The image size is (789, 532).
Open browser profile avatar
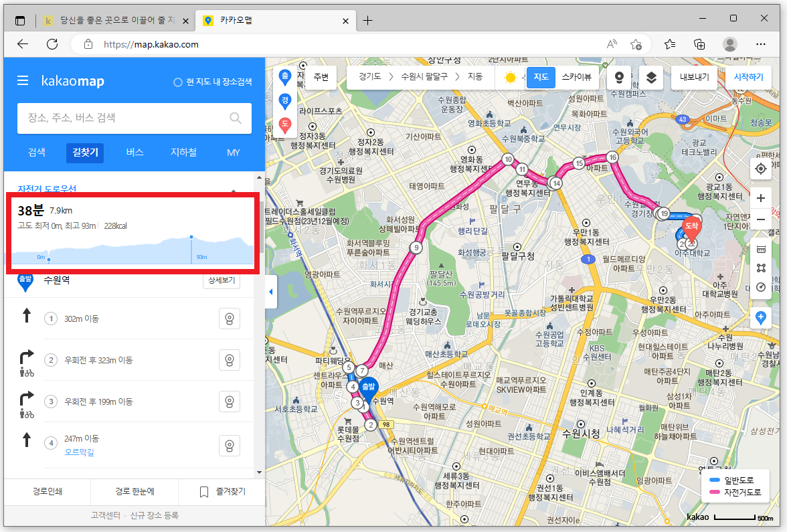point(729,44)
